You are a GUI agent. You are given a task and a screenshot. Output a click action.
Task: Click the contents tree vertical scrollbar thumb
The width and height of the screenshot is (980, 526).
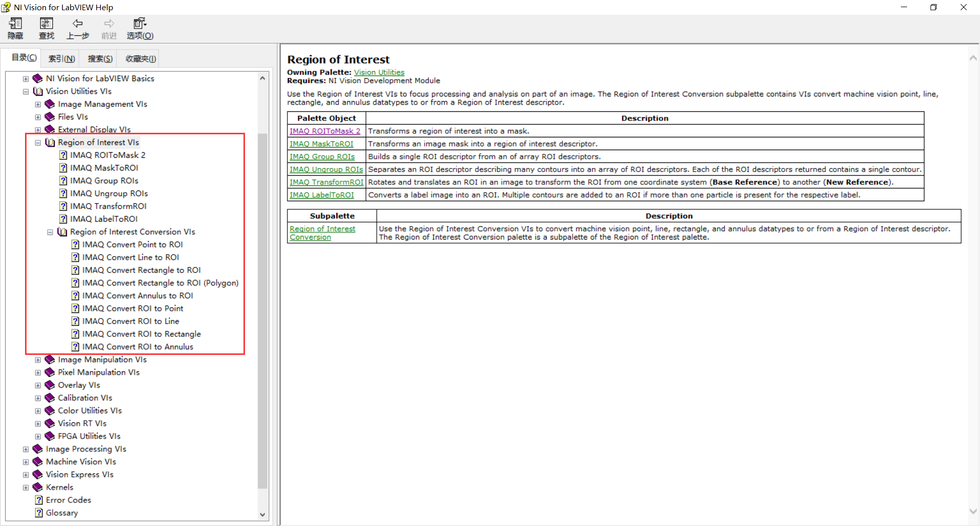(262, 310)
